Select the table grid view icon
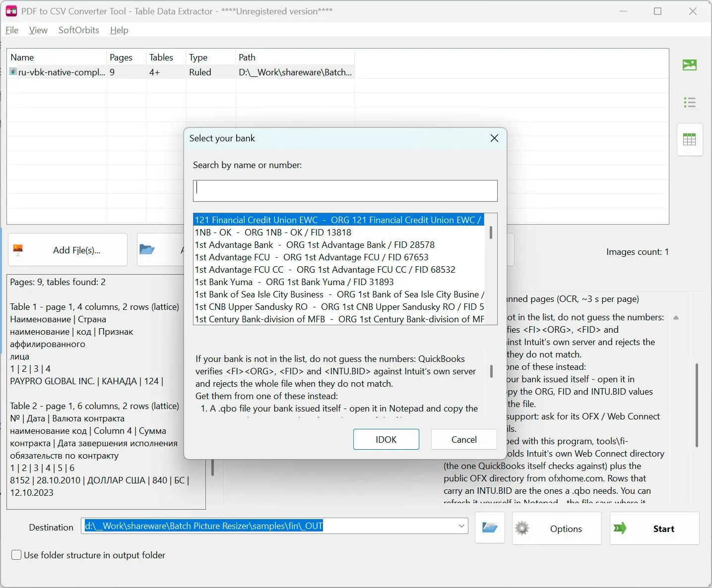712x588 pixels. click(x=690, y=139)
